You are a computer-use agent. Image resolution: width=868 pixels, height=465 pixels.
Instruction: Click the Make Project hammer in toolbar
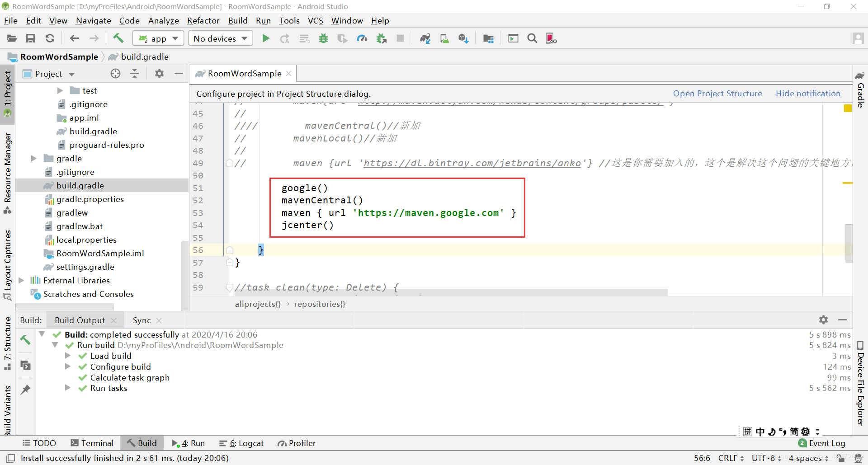coord(118,38)
